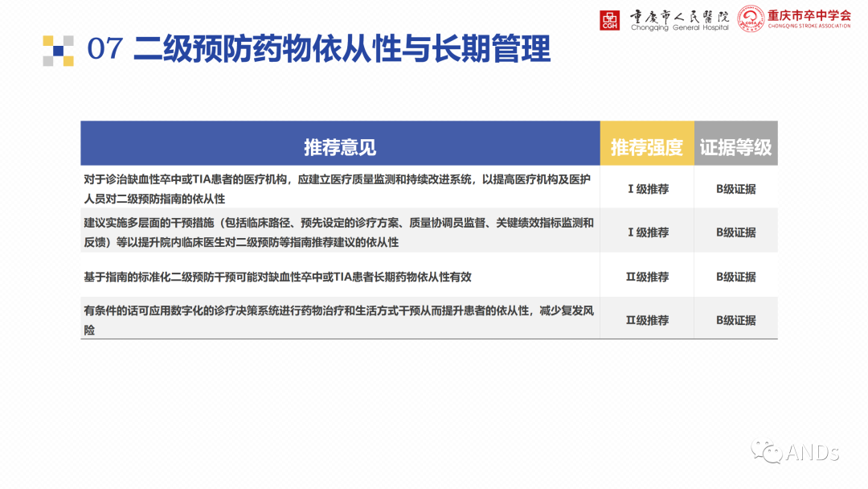Click the 重庆市卒中学会 red title text
The width and height of the screenshot is (868, 489).
(809, 15)
